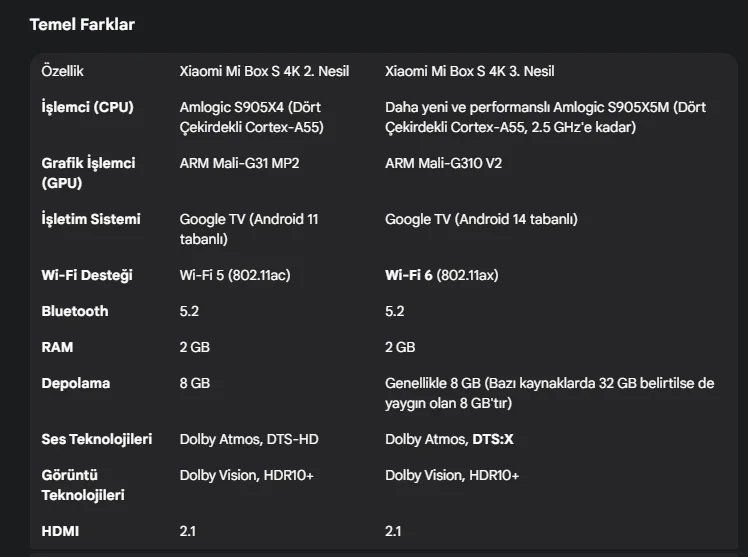This screenshot has width=748, height=557.
Task: Select the "Bluetooth" row label
Action: (x=75, y=311)
